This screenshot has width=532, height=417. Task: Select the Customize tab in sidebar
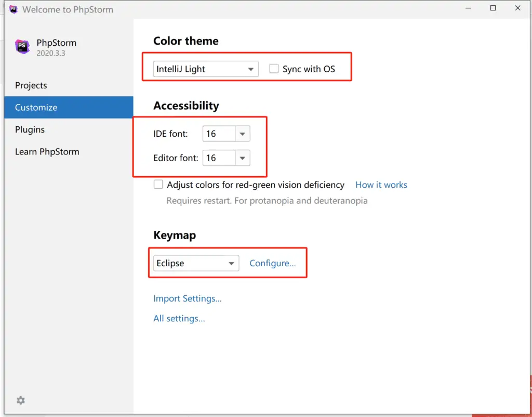coord(36,108)
